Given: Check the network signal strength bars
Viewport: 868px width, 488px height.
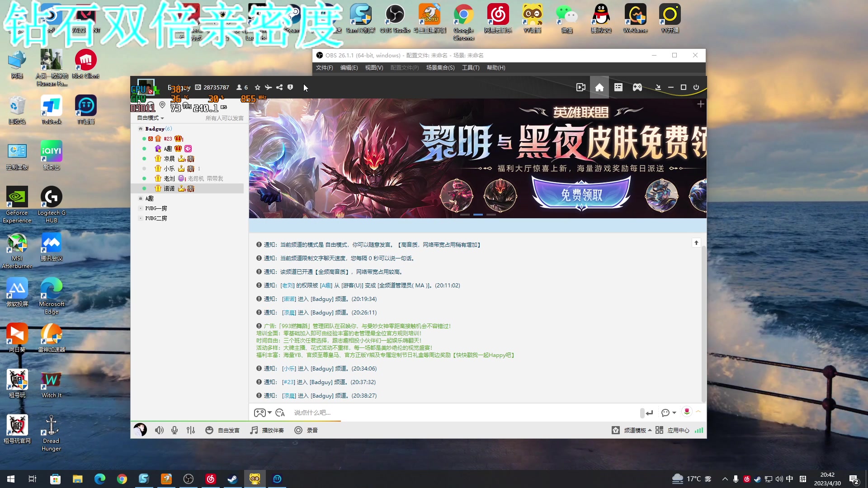Looking at the screenshot, I should [699, 430].
